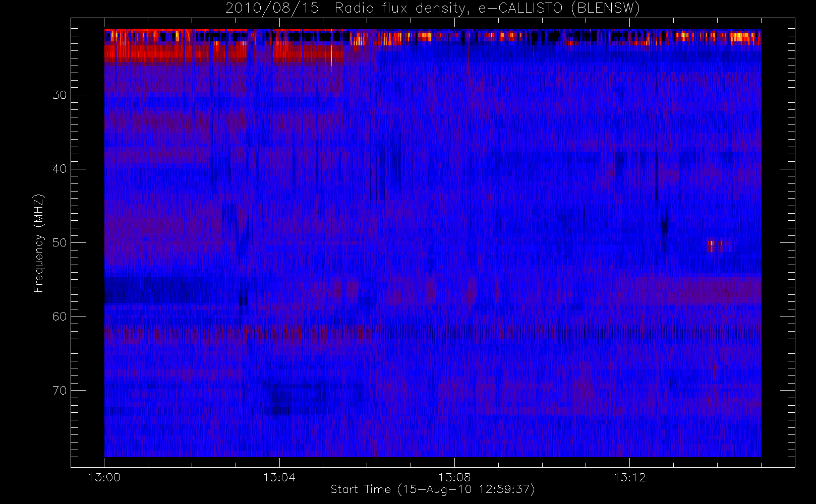Click the frequency tick label '50'
Screen dimensions: 816x504
60,242
